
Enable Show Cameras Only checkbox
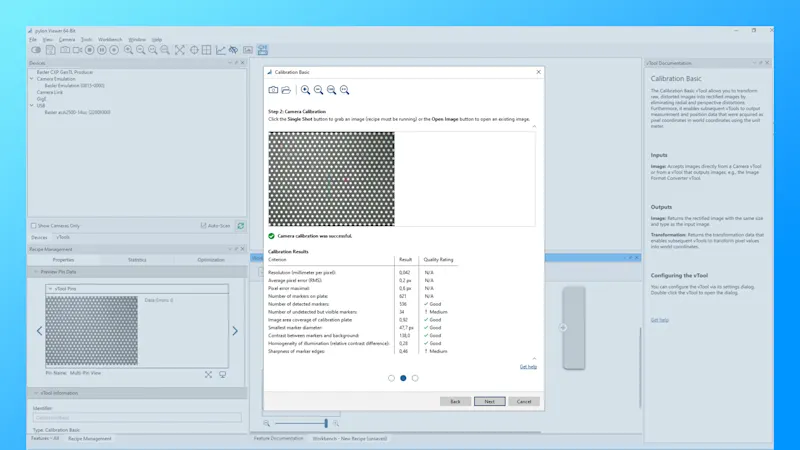point(34,226)
